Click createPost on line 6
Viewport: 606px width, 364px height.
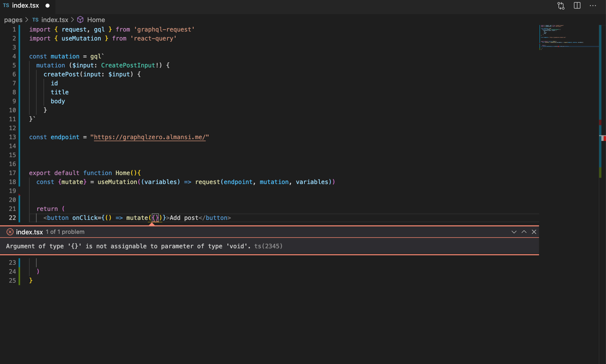point(61,74)
